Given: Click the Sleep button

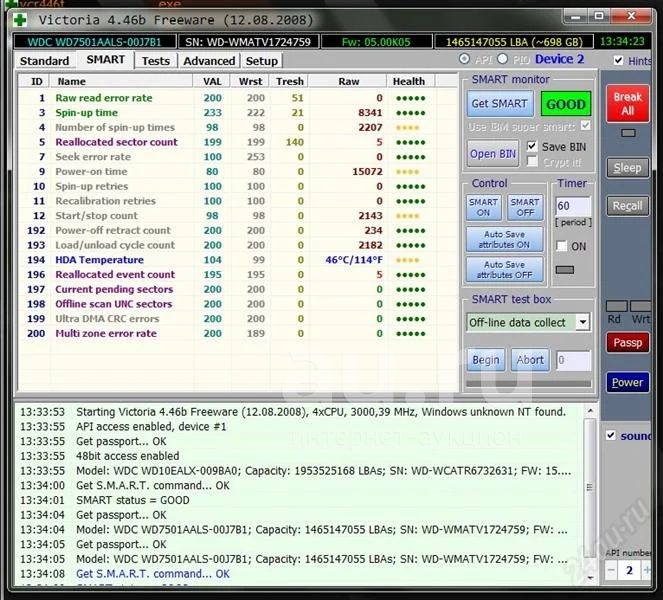Looking at the screenshot, I should pyautogui.click(x=627, y=168).
